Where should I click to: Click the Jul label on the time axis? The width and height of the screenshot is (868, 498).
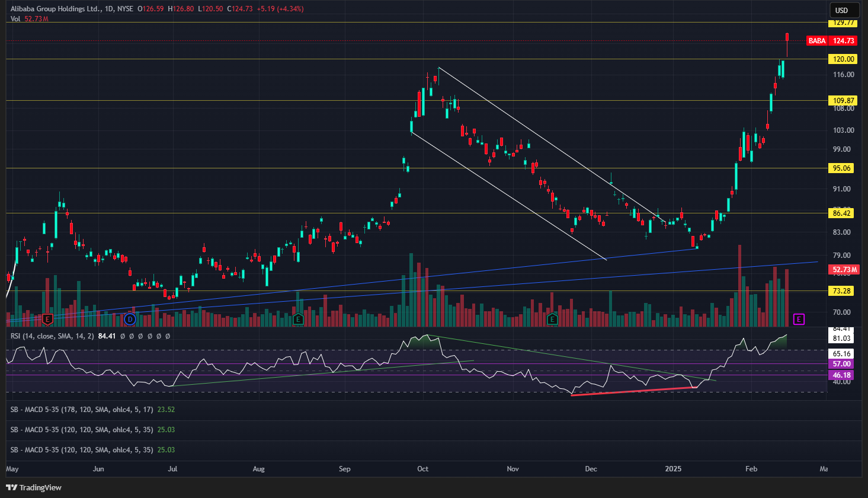(x=172, y=469)
